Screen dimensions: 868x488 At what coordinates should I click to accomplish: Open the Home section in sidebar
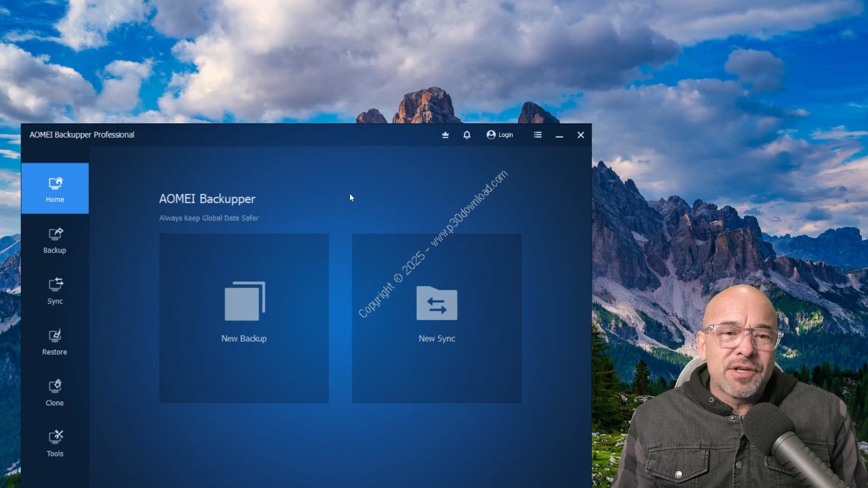(x=55, y=188)
